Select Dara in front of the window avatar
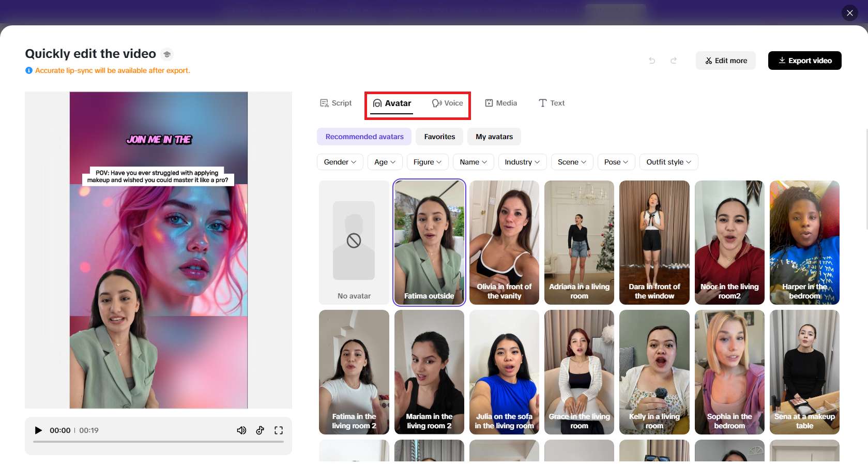This screenshot has width=868, height=465. point(654,243)
